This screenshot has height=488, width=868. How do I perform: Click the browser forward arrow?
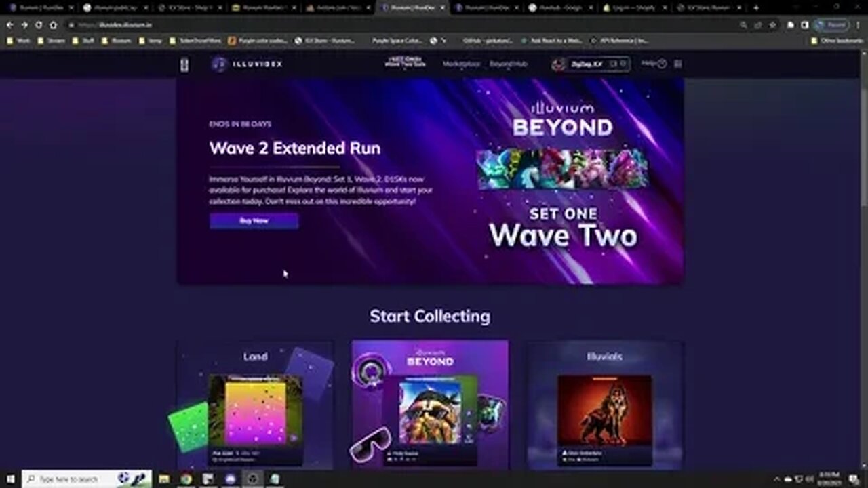(24, 25)
